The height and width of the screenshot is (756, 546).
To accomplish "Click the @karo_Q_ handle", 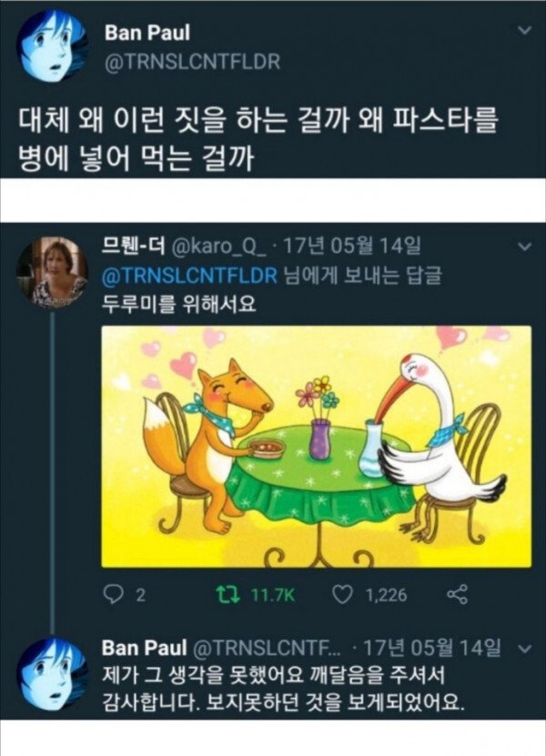I will [218, 247].
